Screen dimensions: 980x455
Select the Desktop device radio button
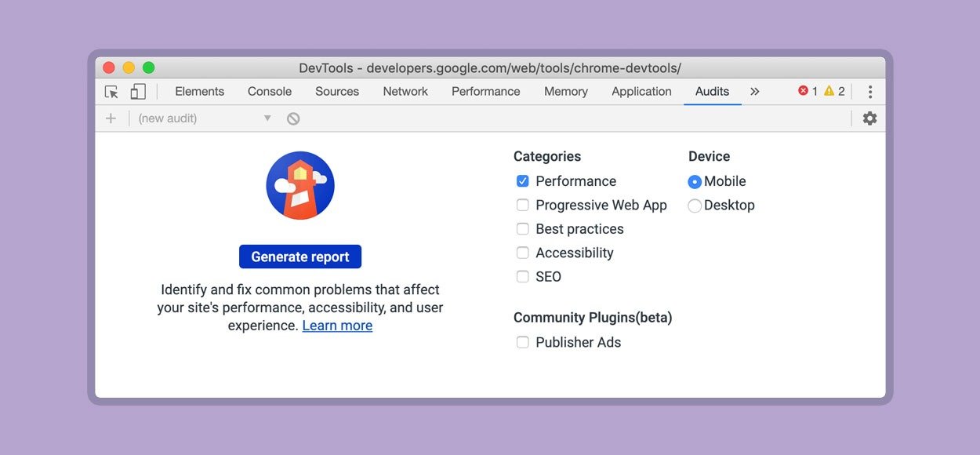point(695,206)
